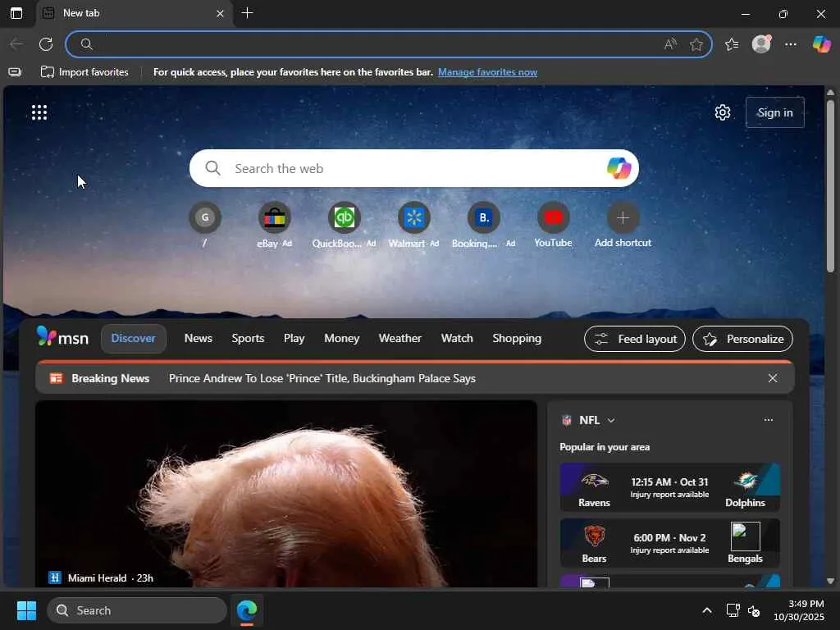840x630 pixels.
Task: Open the Favorites list icon
Action: 732,44
